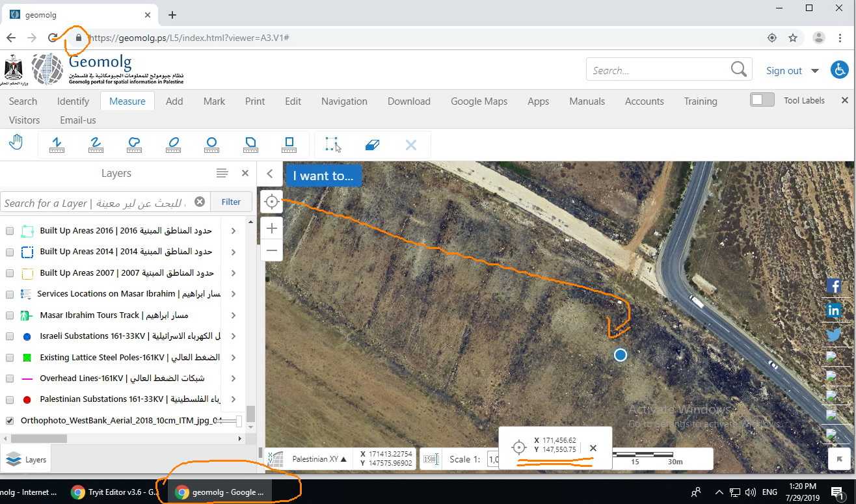Check Services Locations on Masar Ibrahim layer

pyautogui.click(x=10, y=294)
